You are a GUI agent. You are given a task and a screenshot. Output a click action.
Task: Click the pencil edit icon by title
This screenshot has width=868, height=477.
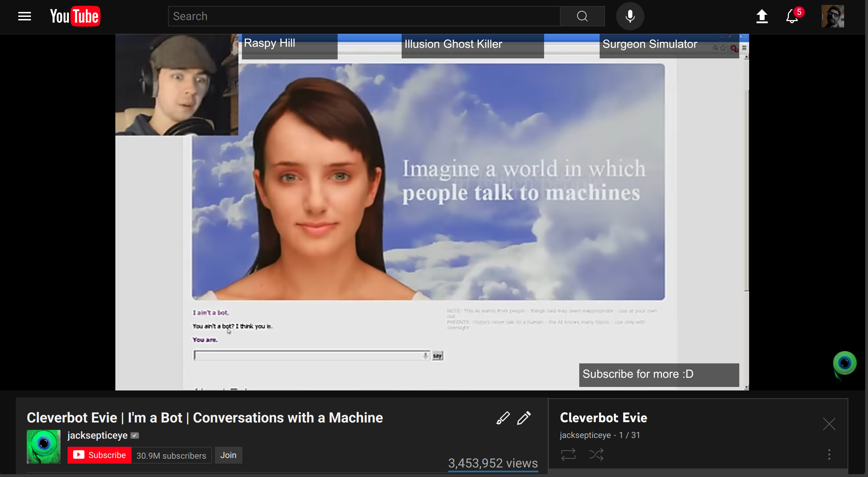(524, 418)
